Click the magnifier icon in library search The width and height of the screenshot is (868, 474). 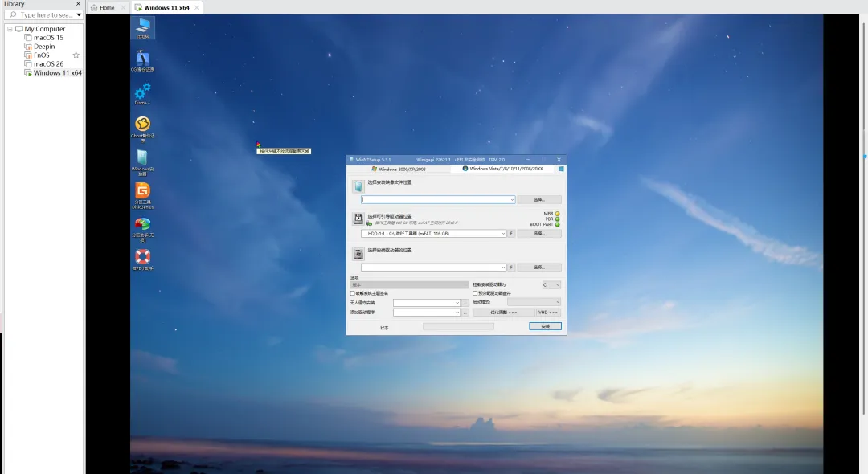pyautogui.click(x=13, y=15)
